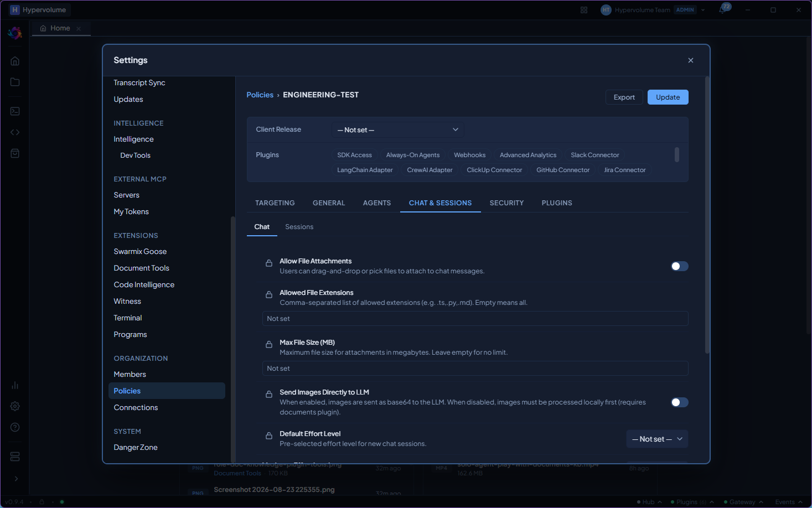Select the Chat sub-tab

coord(262,227)
